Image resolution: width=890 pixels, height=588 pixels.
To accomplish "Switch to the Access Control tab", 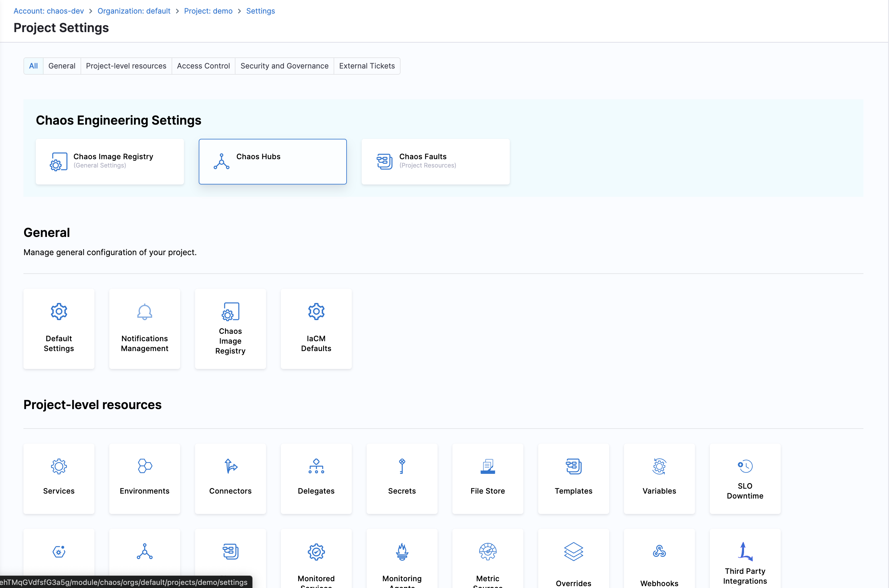I will [203, 66].
